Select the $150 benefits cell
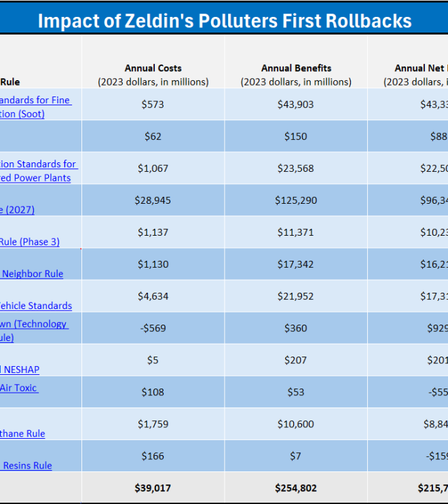This screenshot has width=448, height=504. 296,137
